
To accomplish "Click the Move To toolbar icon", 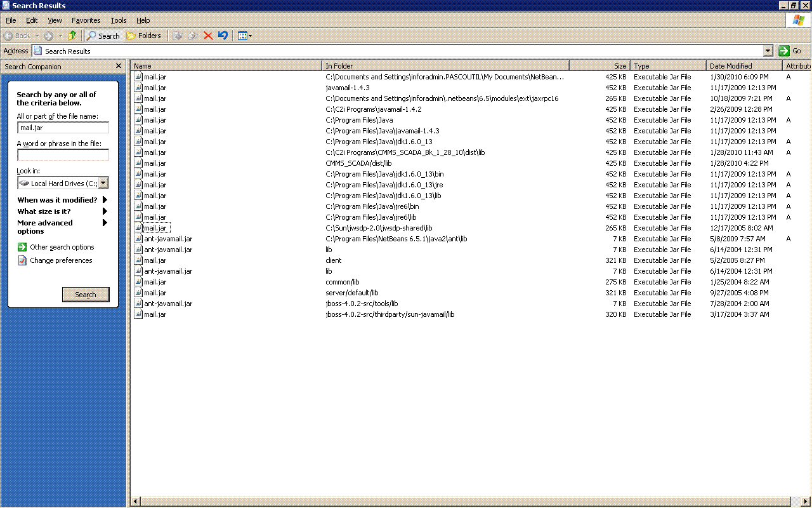I will pos(178,36).
